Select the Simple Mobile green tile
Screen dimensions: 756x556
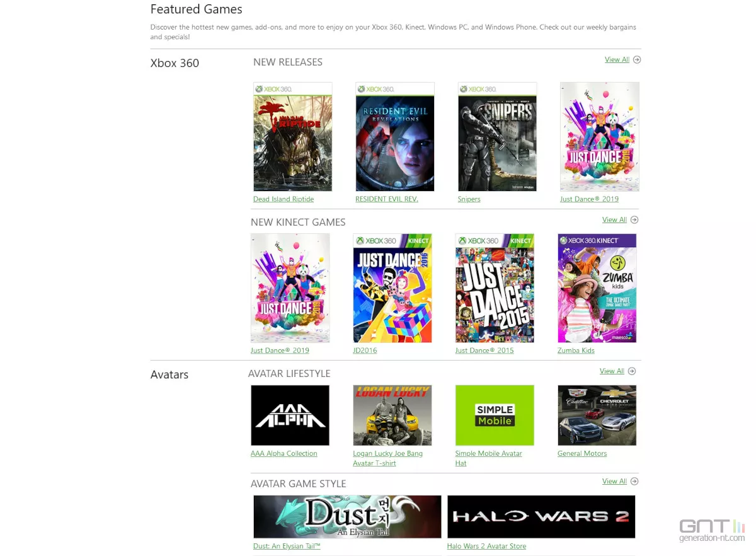[495, 415]
